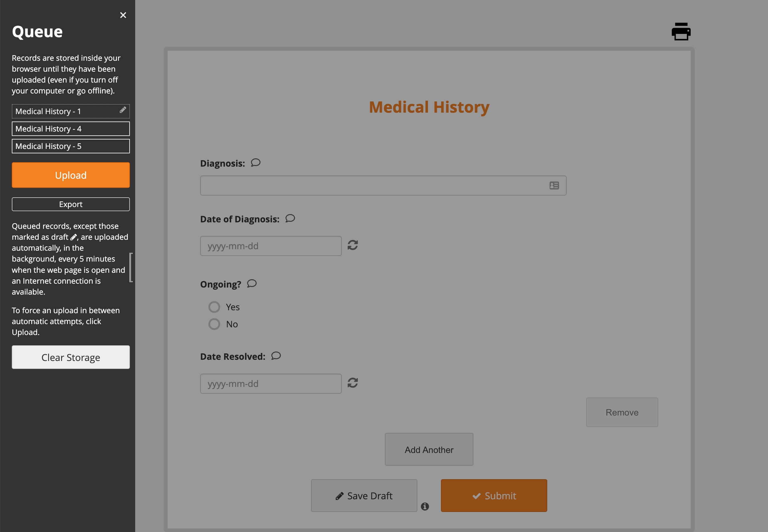768x532 pixels.
Task: Reset the Date Resolved field
Action: pos(353,383)
